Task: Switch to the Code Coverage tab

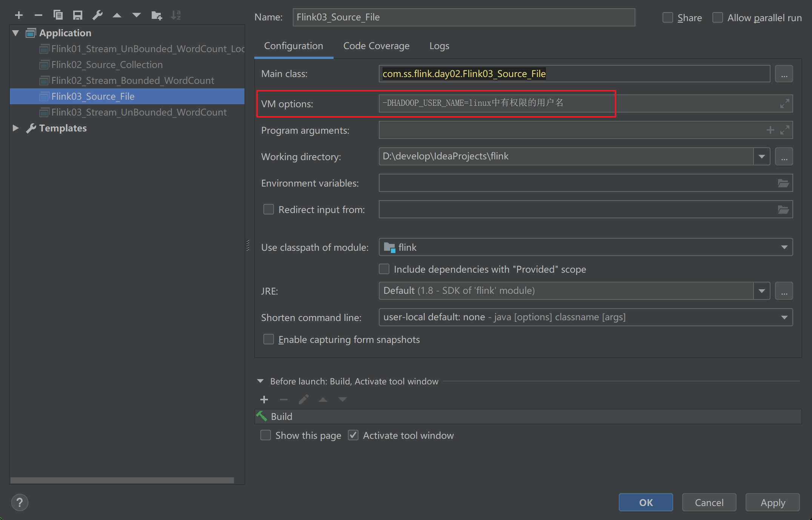Action: point(376,46)
